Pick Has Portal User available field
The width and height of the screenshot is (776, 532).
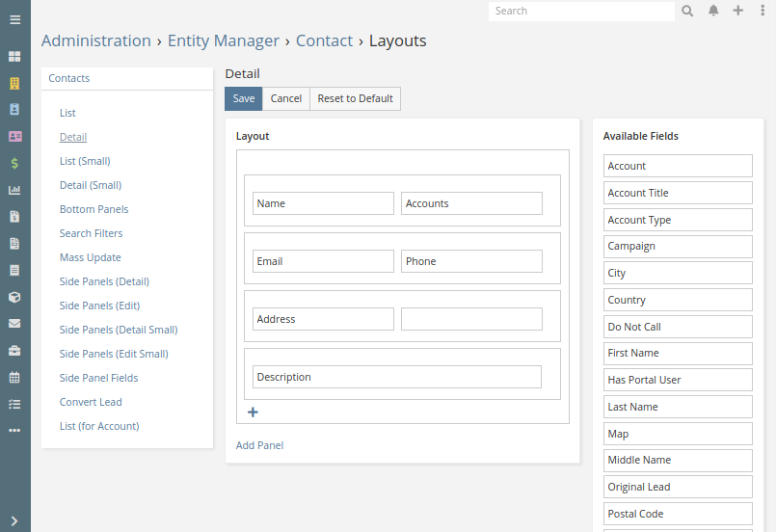point(678,380)
